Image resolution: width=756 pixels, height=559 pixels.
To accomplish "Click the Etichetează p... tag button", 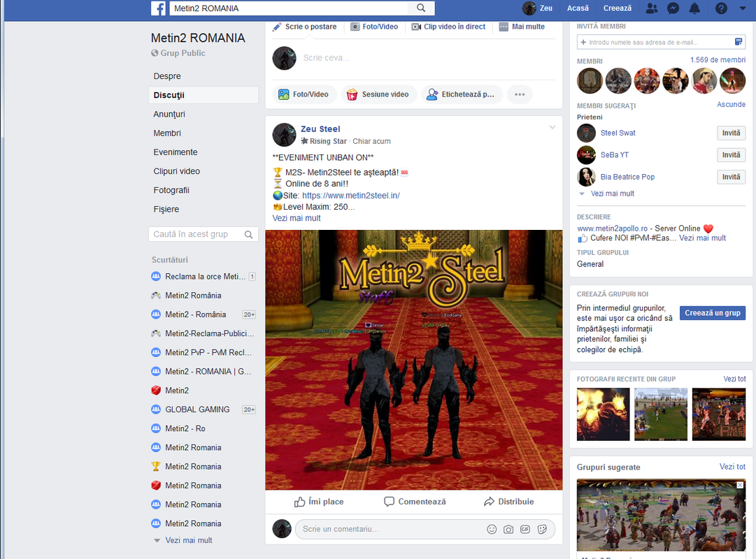I will tap(462, 94).
